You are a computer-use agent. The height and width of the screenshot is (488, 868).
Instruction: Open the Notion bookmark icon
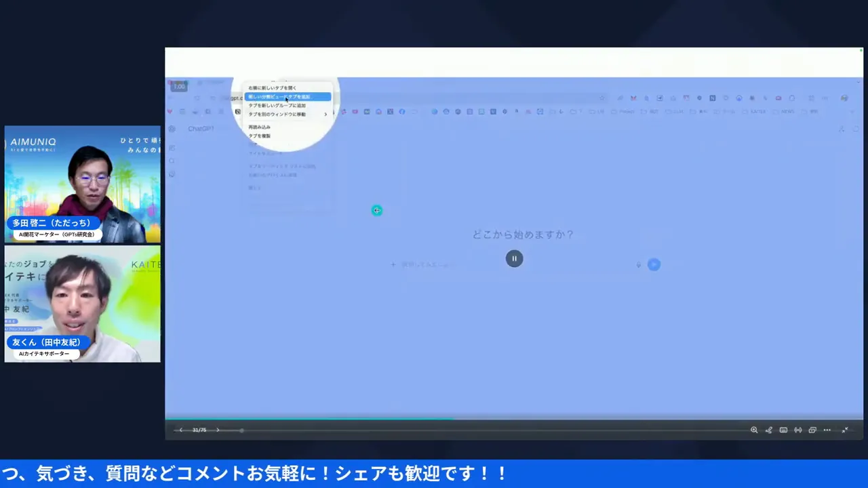coord(713,98)
